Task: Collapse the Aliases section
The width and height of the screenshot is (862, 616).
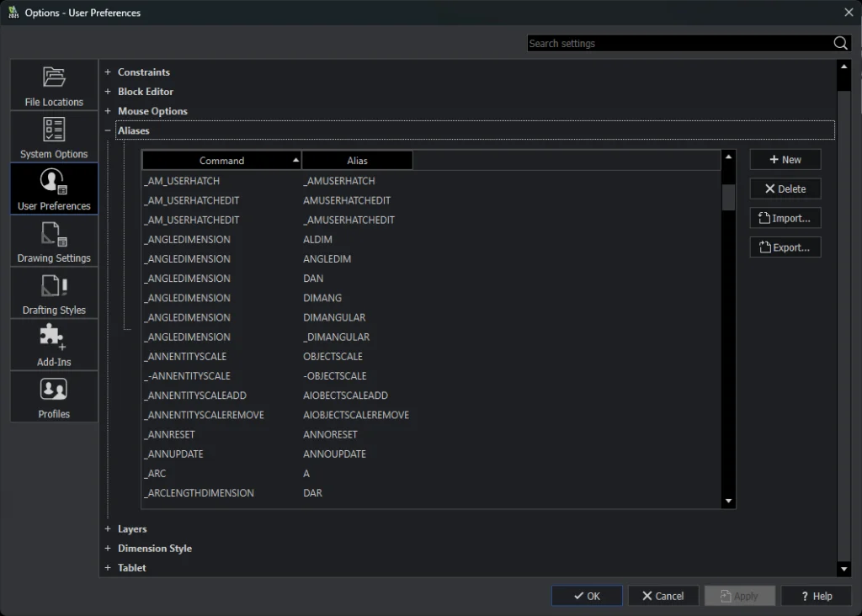Action: point(108,130)
